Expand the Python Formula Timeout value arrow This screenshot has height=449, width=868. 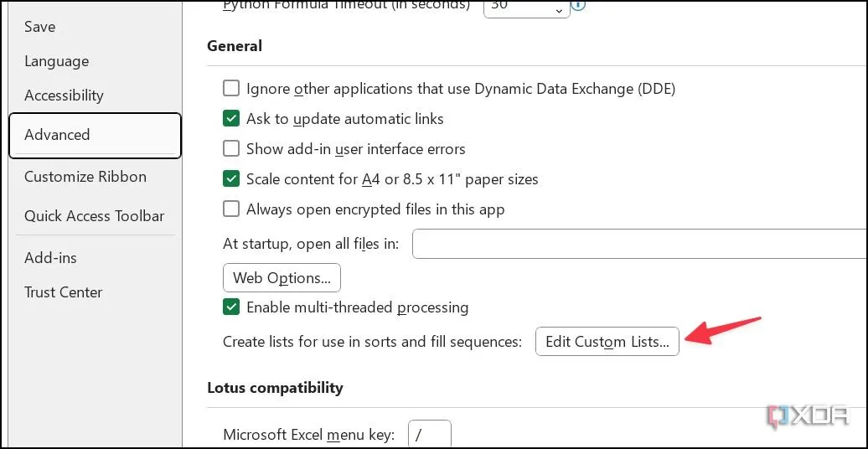tap(558, 9)
